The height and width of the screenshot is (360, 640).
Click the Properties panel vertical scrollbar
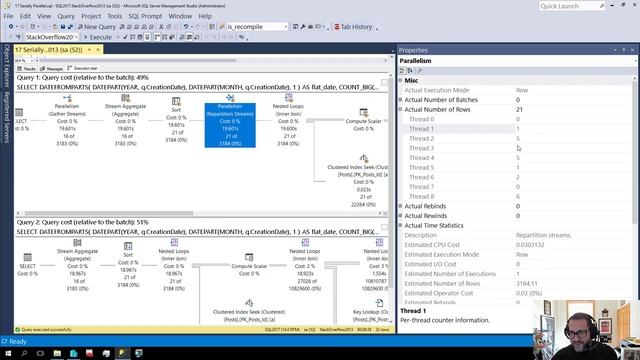tap(636, 153)
